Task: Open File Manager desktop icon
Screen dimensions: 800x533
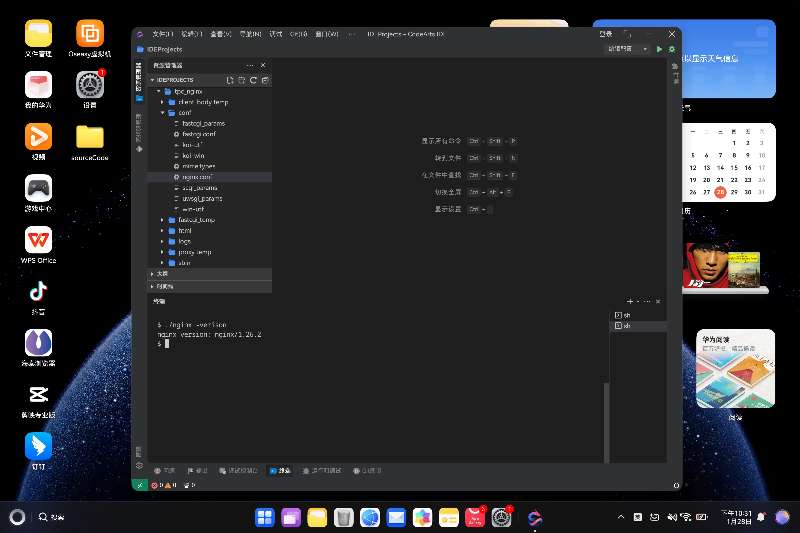Action: click(x=38, y=38)
